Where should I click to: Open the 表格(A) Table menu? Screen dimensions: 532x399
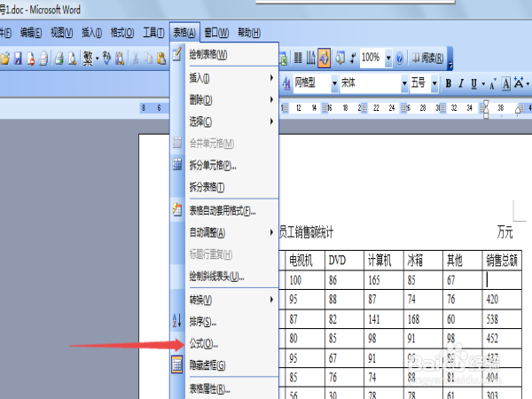tap(184, 33)
